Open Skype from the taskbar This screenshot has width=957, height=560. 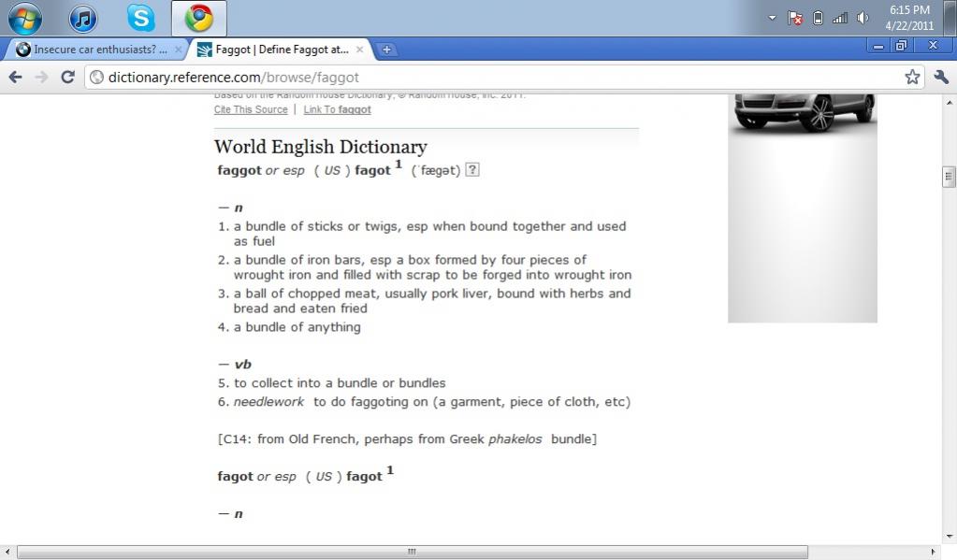(141, 18)
